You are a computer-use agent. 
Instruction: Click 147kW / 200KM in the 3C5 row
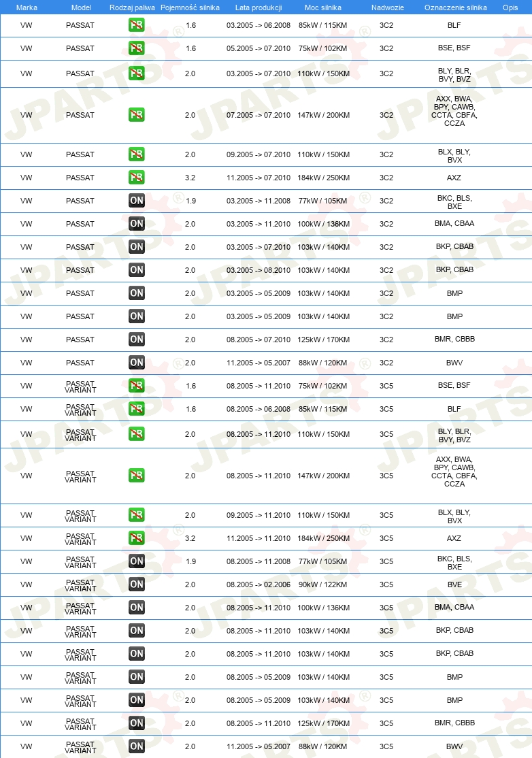coord(323,476)
